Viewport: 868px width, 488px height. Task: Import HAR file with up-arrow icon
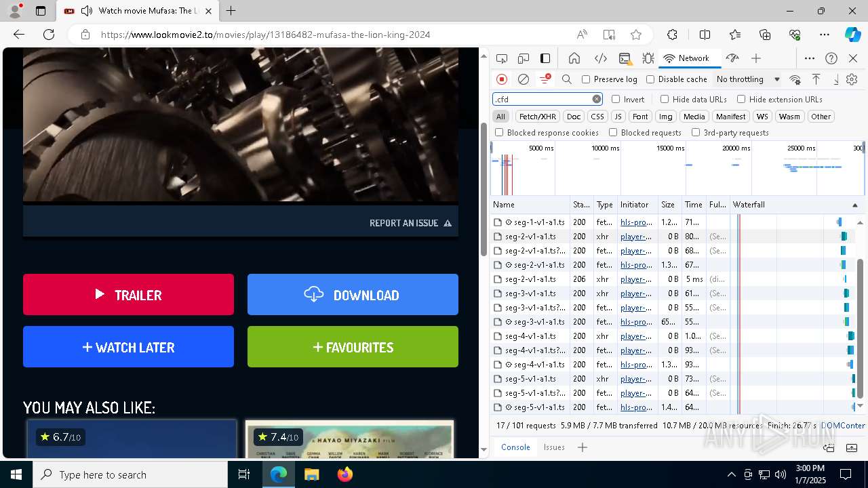tap(816, 79)
